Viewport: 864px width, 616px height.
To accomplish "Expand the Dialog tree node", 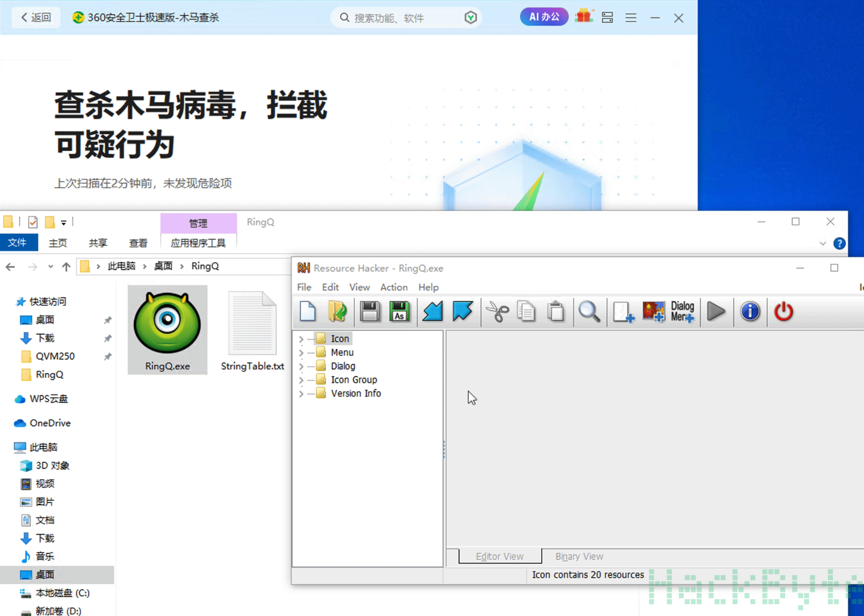I will (301, 366).
